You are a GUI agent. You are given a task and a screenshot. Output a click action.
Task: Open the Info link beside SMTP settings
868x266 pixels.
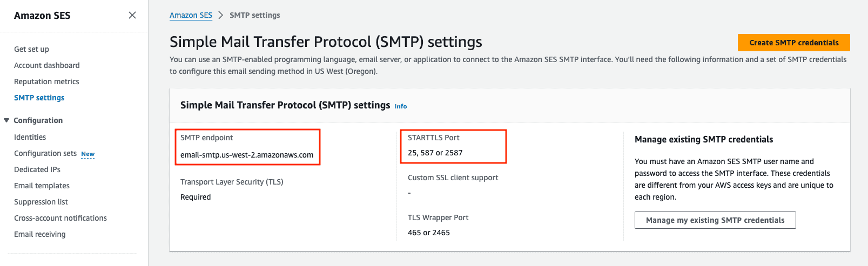[x=401, y=106]
